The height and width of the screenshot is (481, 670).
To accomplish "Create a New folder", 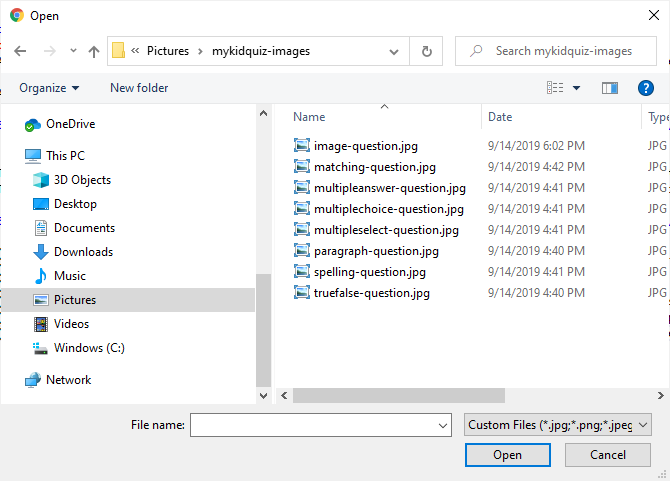I will click(139, 88).
